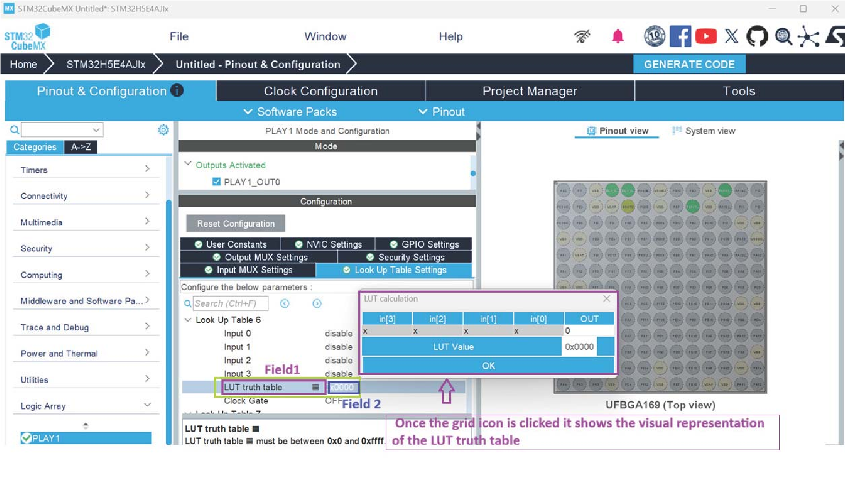Open the GitHub link icon
Viewport: 845px width, 504px height.
(757, 36)
